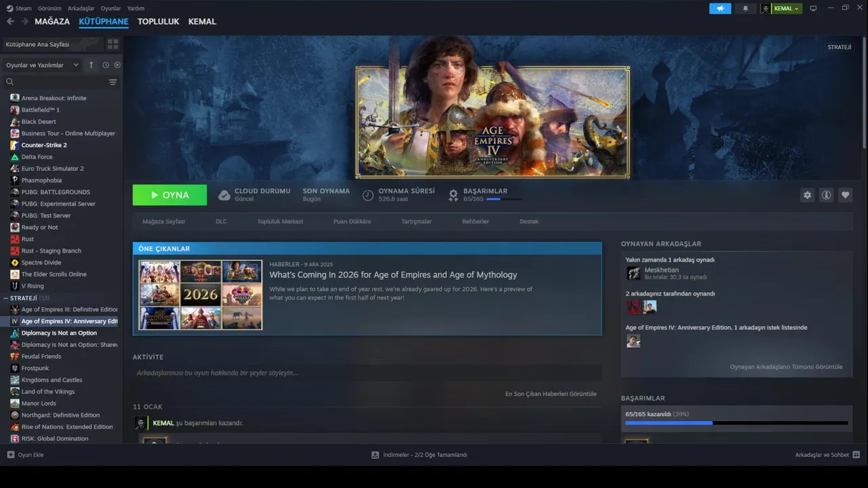The width and height of the screenshot is (868, 488).
Task: Click the add game plus icon
Action: click(10, 455)
